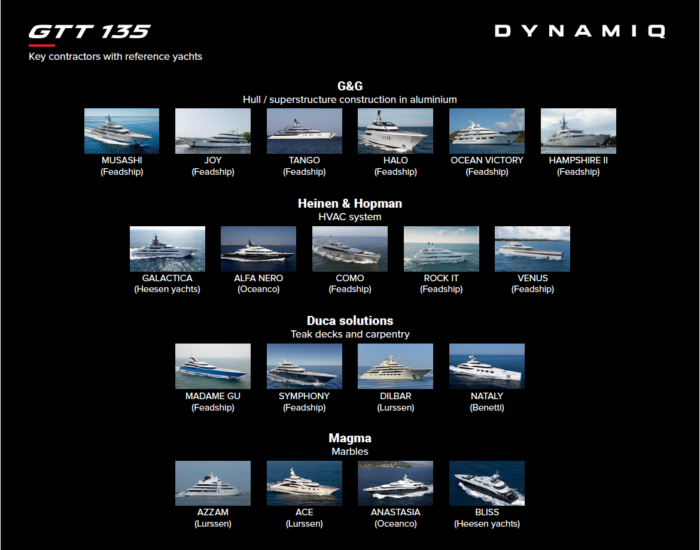Image resolution: width=700 pixels, height=550 pixels.
Task: Select '(Lurssen)' under DILBAR
Action: pyautogui.click(x=396, y=408)
